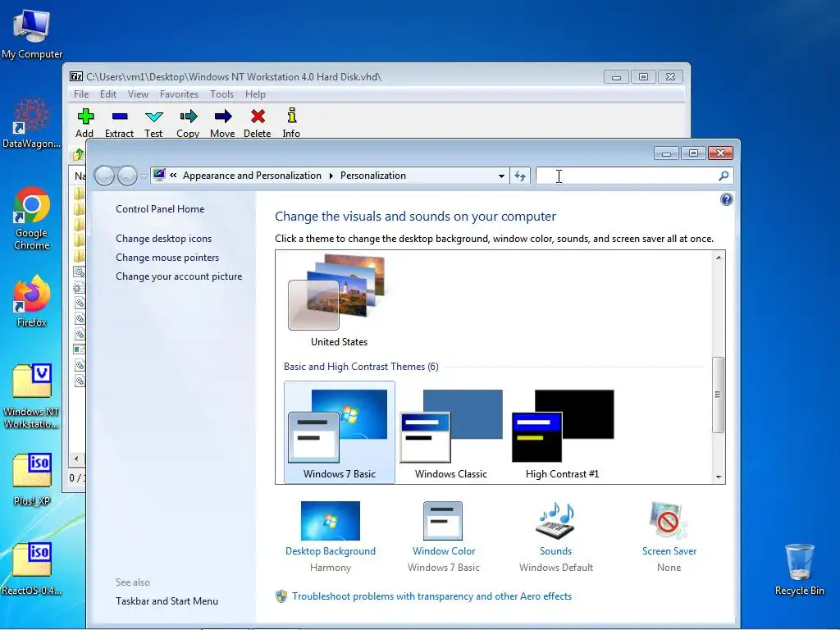Open the Window Color settings icon
The width and height of the screenshot is (840, 630).
pos(443,521)
